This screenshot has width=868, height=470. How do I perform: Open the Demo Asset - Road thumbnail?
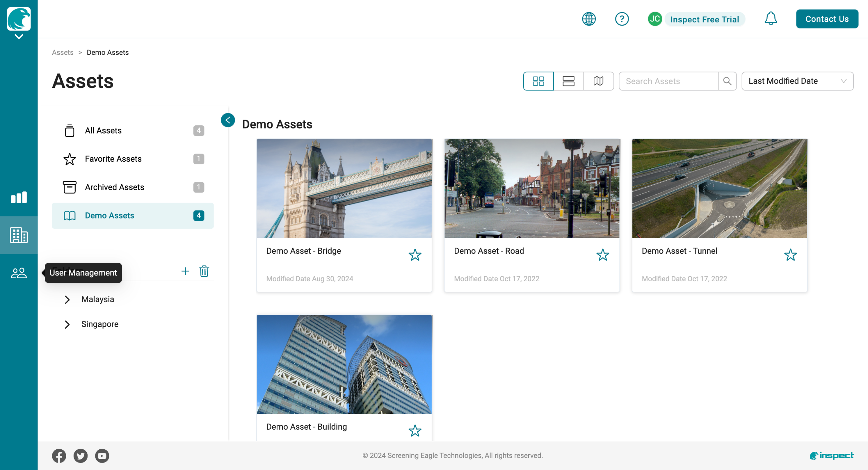coord(532,188)
